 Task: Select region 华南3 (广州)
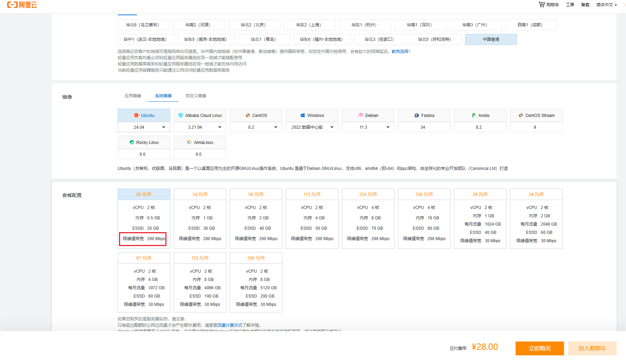pyautogui.click(x=476, y=25)
